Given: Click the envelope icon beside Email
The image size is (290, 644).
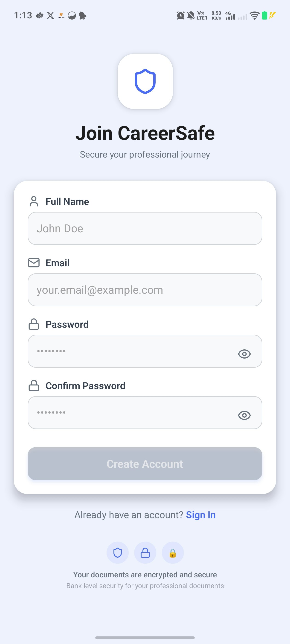Looking at the screenshot, I should 34,262.
